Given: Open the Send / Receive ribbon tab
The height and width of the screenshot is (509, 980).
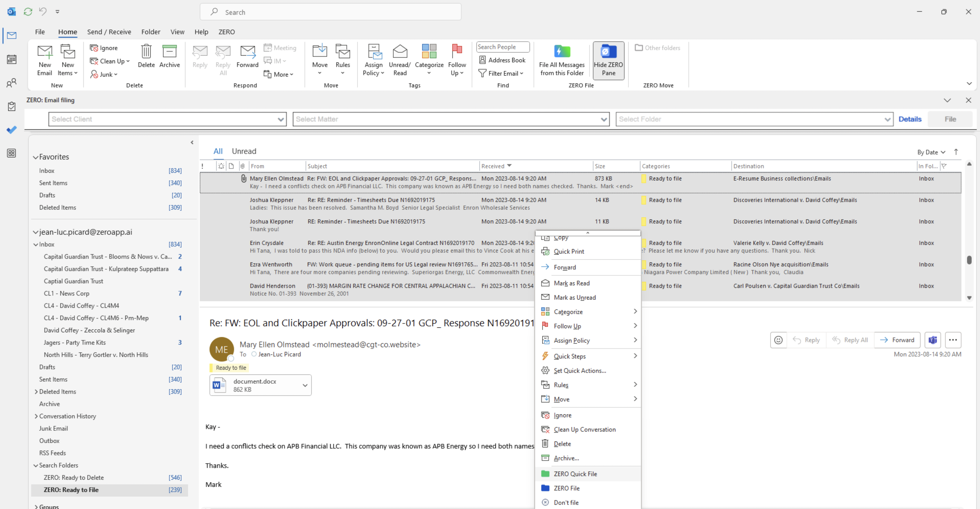Looking at the screenshot, I should (x=109, y=32).
